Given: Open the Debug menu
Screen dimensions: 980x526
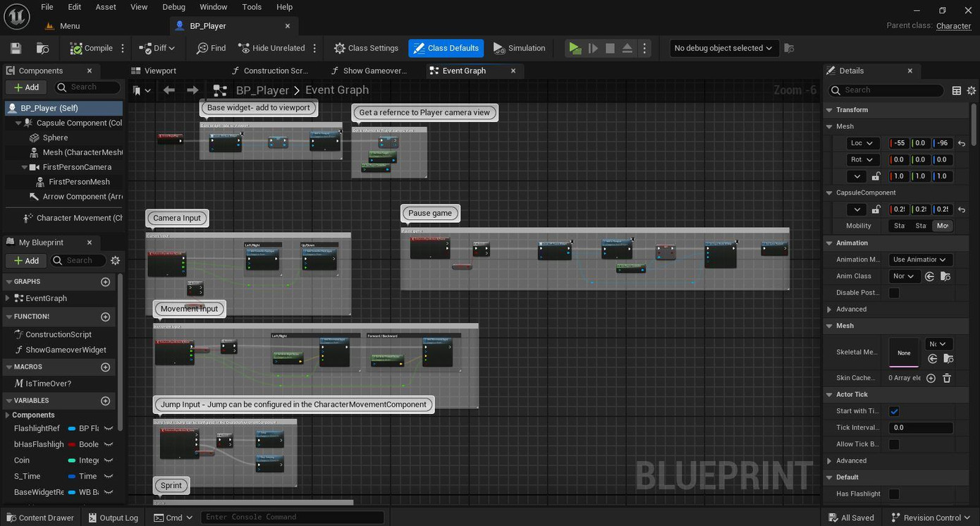Looking at the screenshot, I should [x=173, y=7].
